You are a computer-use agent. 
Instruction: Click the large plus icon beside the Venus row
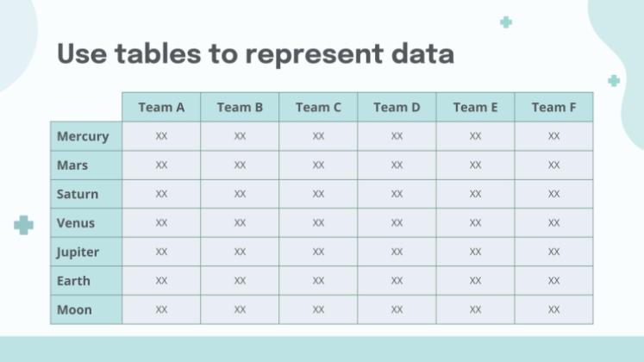23,225
